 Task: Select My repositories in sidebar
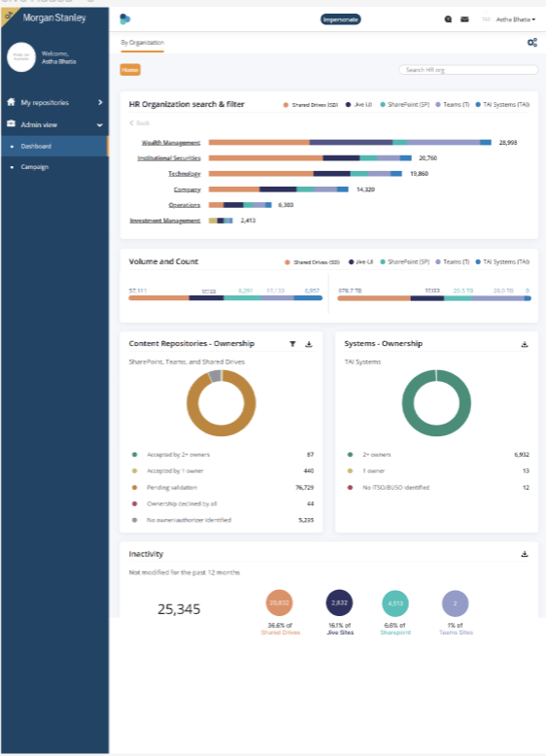[x=45, y=102]
